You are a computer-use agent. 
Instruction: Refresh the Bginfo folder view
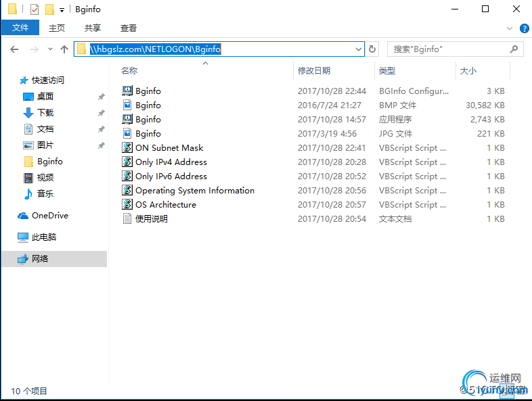(x=372, y=49)
